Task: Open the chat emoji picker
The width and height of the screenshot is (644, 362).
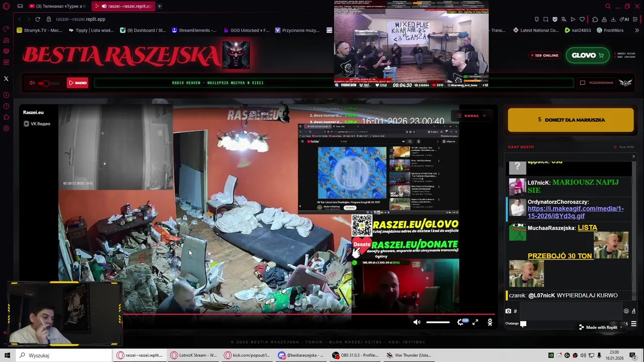Action: (626, 311)
